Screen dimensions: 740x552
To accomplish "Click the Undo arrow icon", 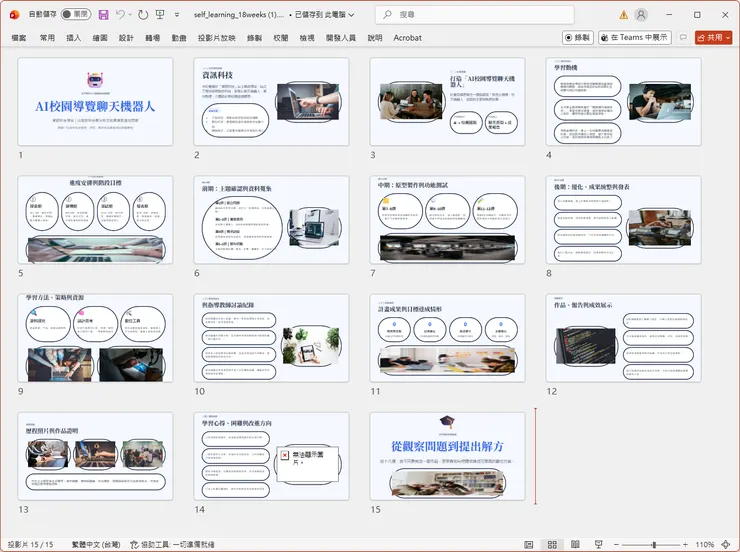I will point(120,15).
